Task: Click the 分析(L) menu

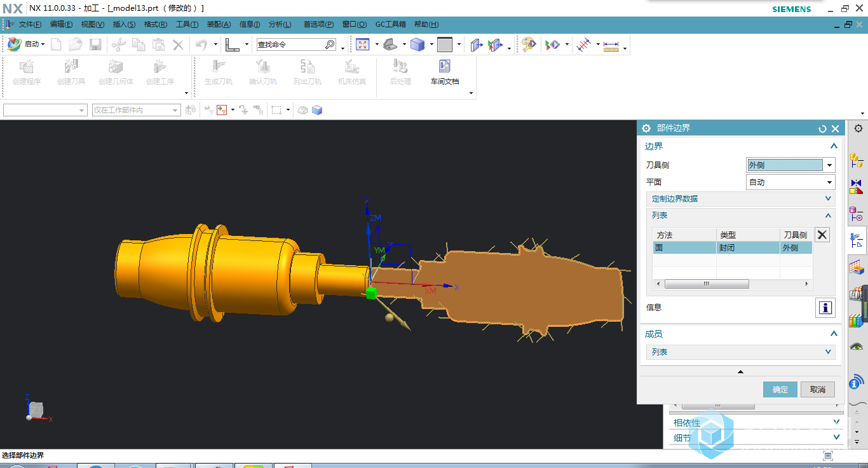Action: click(280, 24)
